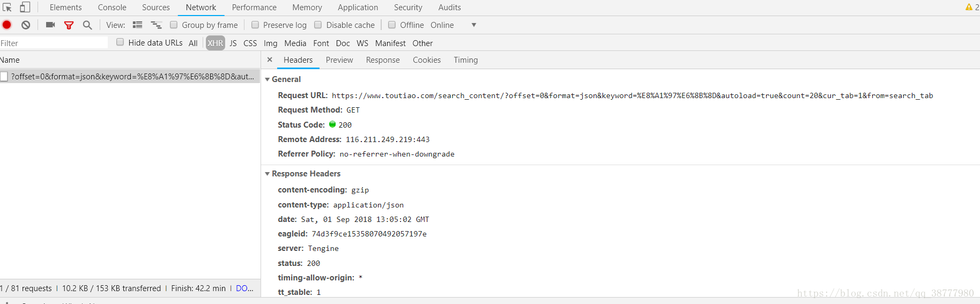Screen dimensions: 980x304
Task: Tick the checkbox beside the ?offset=0 request
Action: click(x=4, y=76)
